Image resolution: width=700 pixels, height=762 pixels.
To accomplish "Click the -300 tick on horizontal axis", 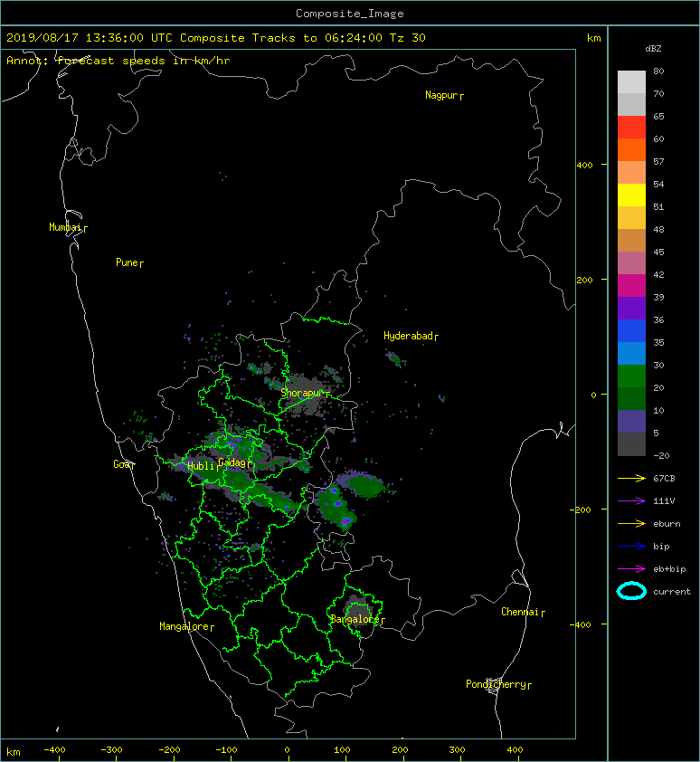I will coord(112,750).
